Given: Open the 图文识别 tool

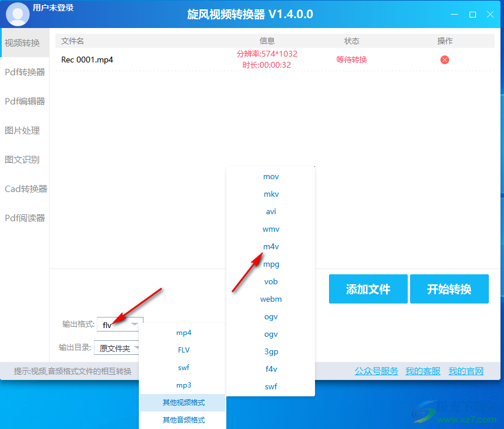Looking at the screenshot, I should coord(23,159).
